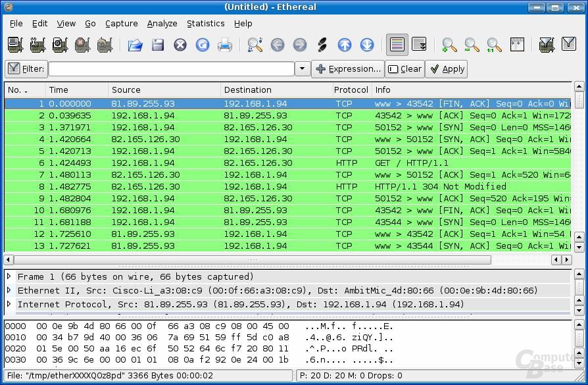Screen dimensions: 588x385
Task: Click the zoom out magnifier icon
Action: point(472,45)
